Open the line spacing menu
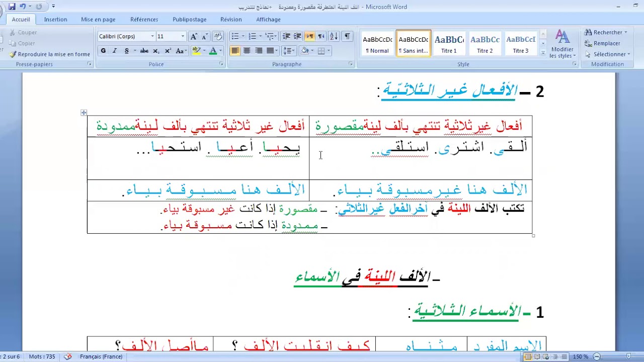 point(288,51)
